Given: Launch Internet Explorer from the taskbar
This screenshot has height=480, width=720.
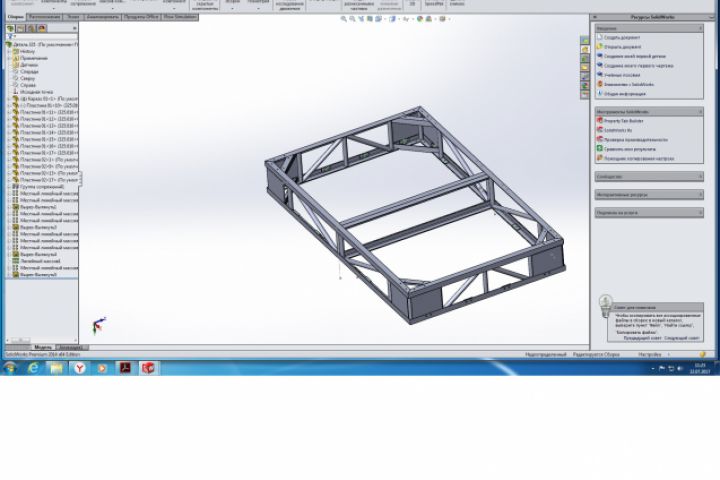Looking at the screenshot, I should coord(34,368).
